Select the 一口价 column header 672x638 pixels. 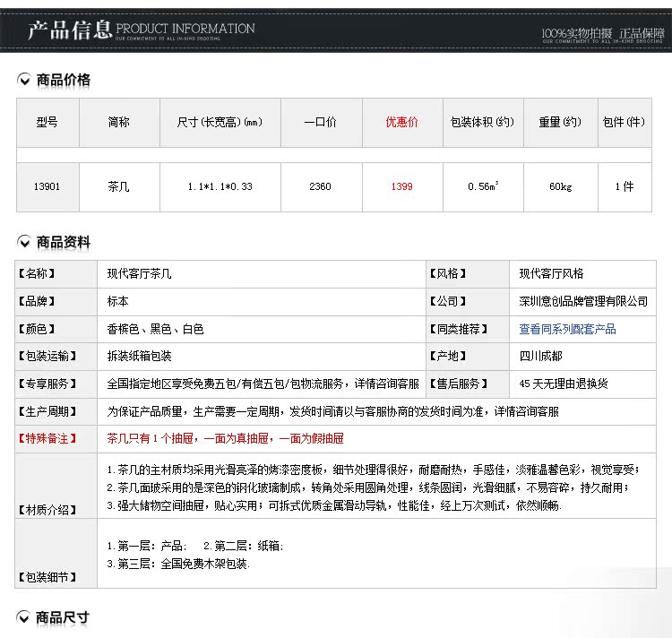(x=320, y=122)
